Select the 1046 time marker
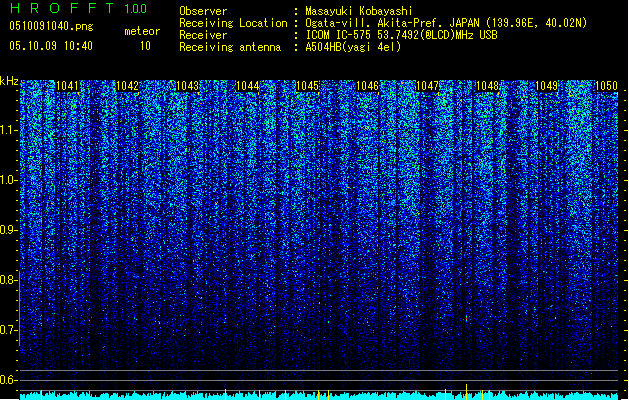629x400 pixels. (368, 86)
